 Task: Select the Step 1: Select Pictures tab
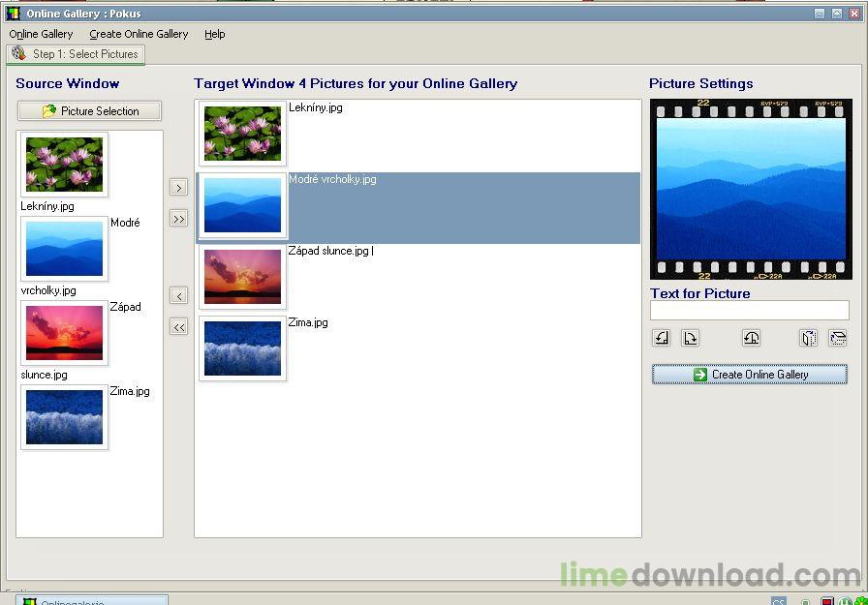(76, 54)
